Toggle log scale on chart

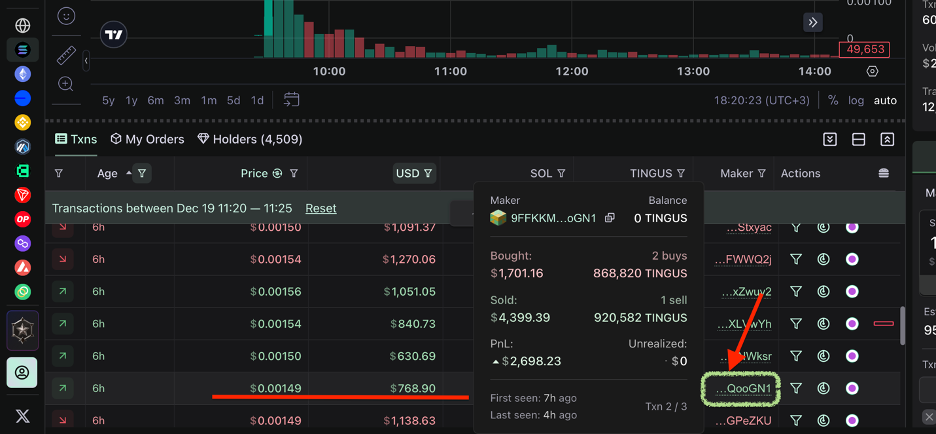[856, 100]
